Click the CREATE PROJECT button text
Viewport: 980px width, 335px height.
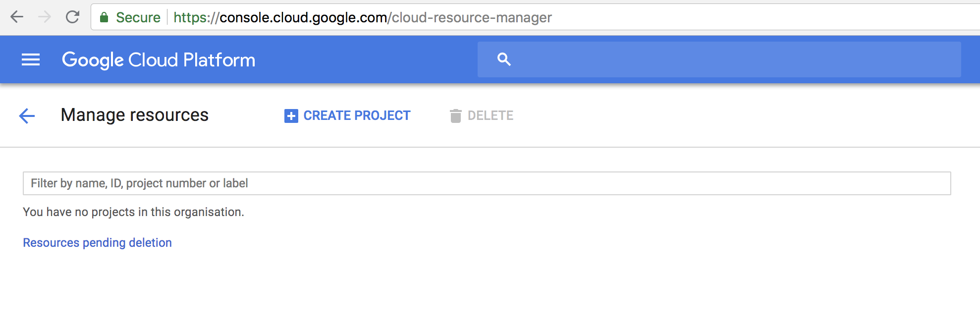coord(357,115)
